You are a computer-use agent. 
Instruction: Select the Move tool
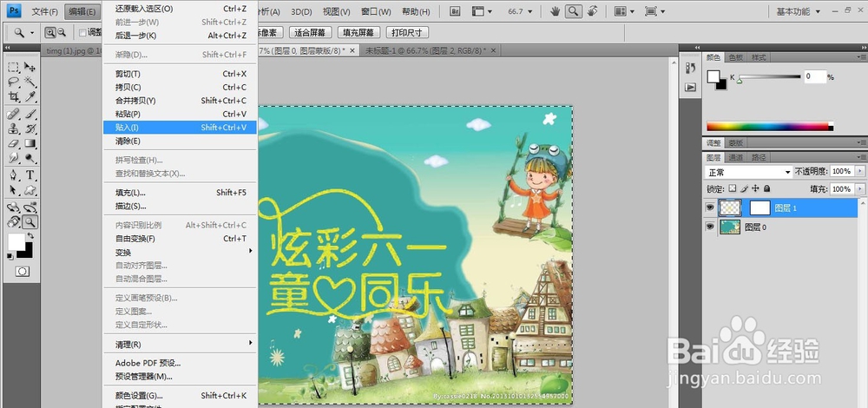[30, 68]
